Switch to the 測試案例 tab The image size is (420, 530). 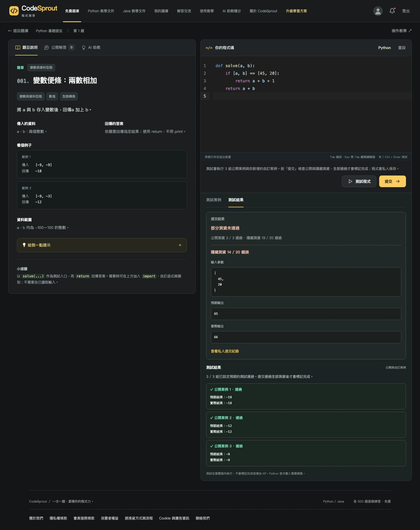(214, 200)
